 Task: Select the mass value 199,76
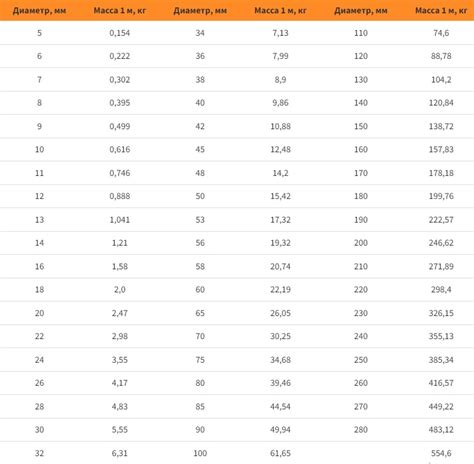[441, 196]
